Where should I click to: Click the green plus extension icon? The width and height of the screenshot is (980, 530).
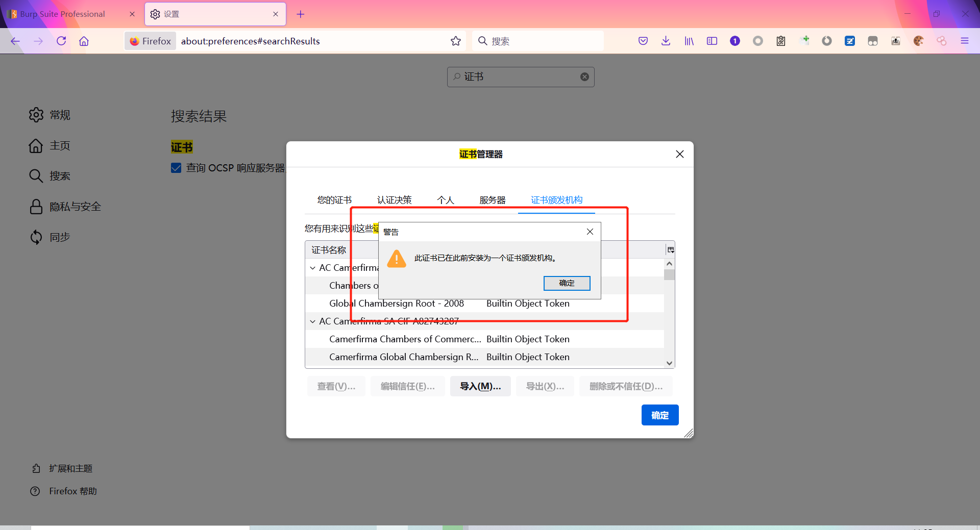(x=804, y=40)
